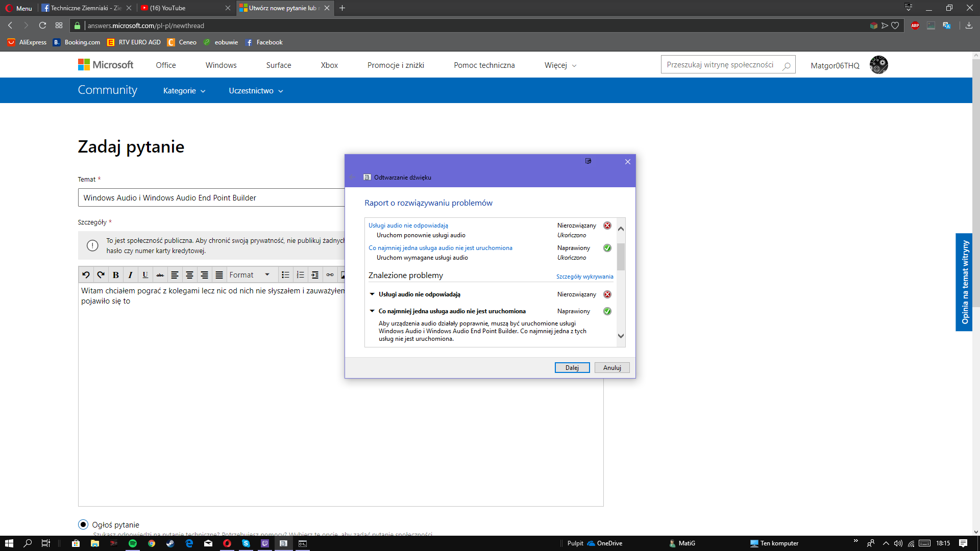Toggle Italic formatting in text editor
Image resolution: width=980 pixels, height=551 pixels.
coord(130,274)
